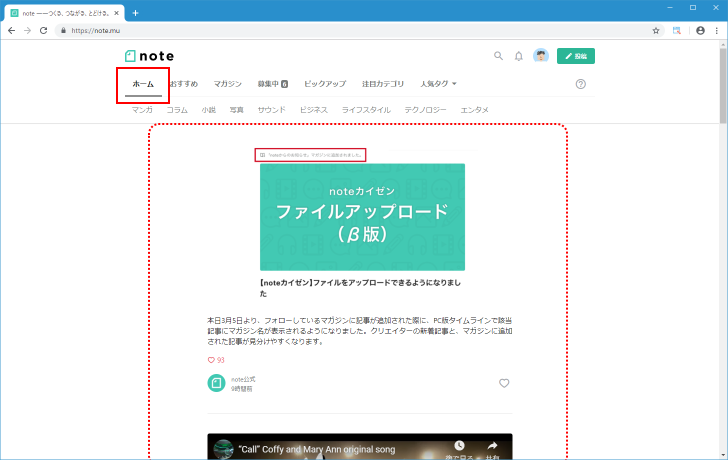Click the 93 likes count
Viewport: 728px width, 460px height.
point(216,360)
